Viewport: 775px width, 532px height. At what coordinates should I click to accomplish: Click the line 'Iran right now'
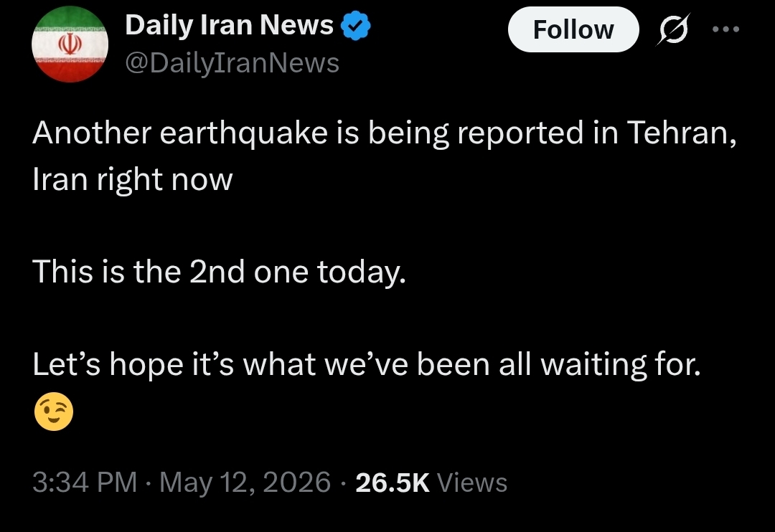tap(133, 180)
